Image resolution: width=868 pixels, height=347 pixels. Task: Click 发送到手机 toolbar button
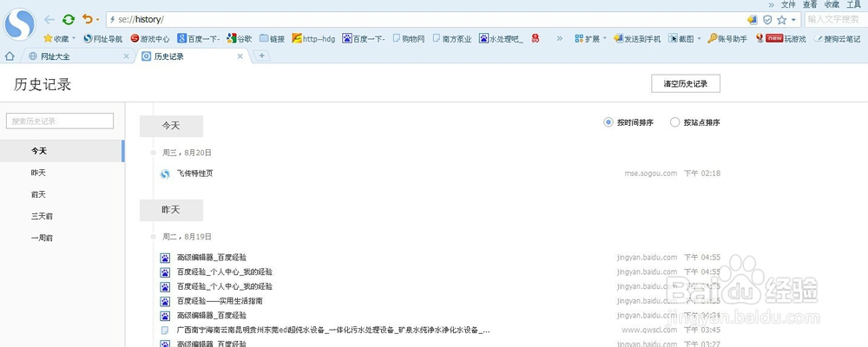coord(637,39)
